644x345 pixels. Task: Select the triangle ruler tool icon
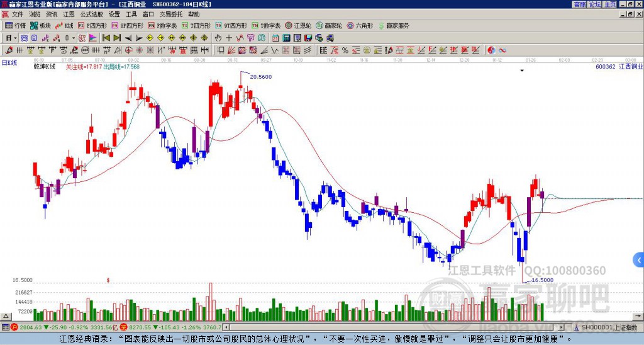[118, 50]
